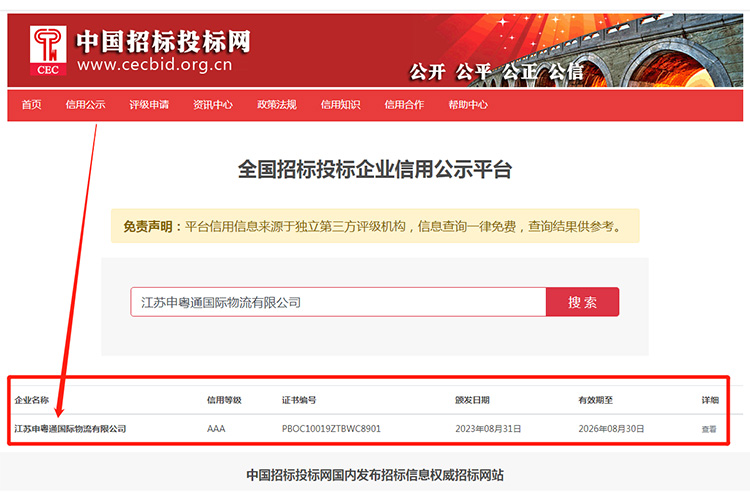Go to 资讯中心 in the navigation bar

tap(213, 105)
